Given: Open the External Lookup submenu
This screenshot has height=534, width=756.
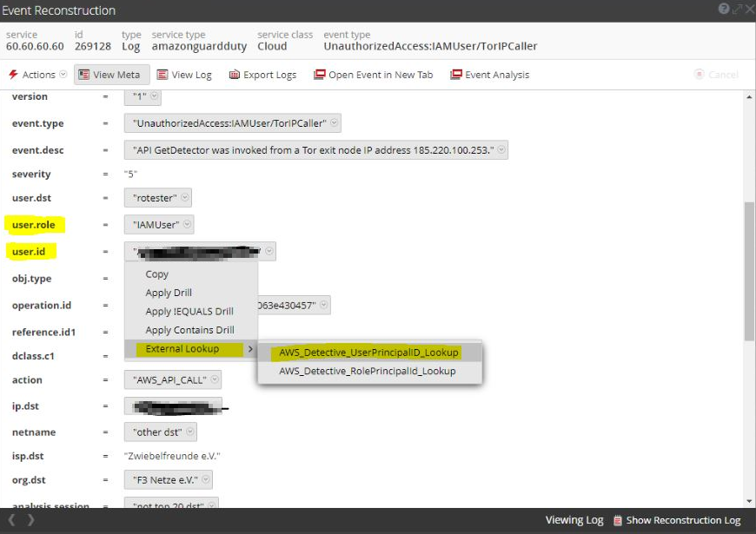Looking at the screenshot, I should pyautogui.click(x=191, y=349).
